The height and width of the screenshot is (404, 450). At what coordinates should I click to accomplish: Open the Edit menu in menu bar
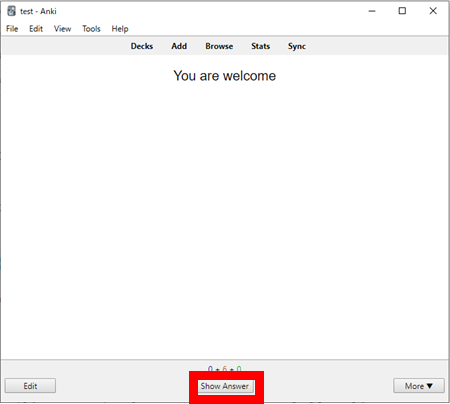[x=36, y=29]
